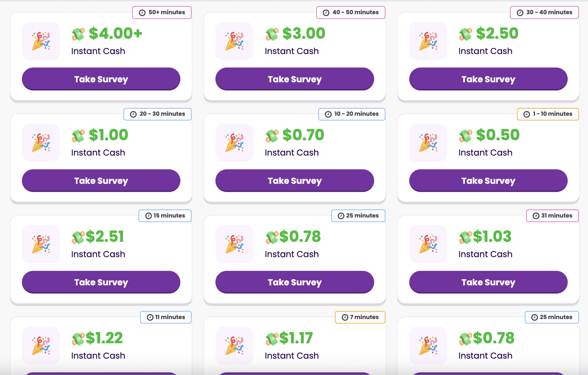
Task: Select the 31 minutes time badge
Action: (x=552, y=216)
